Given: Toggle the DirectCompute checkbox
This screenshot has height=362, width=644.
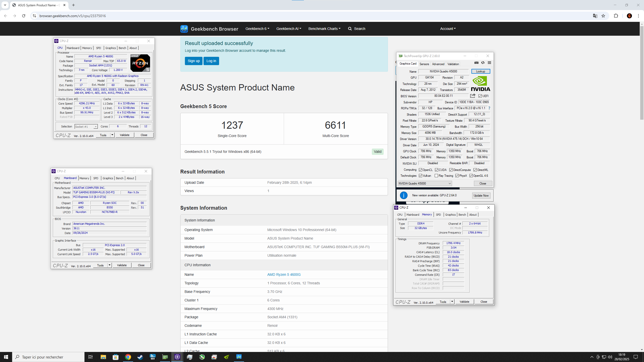Looking at the screenshot, I should pyautogui.click(x=451, y=170).
